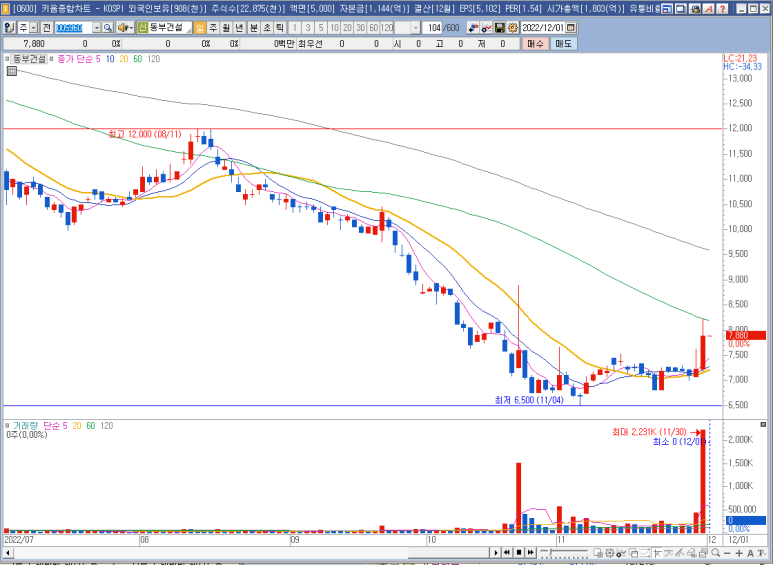
Task: Click the minus zoom out icon
Action: pos(727,553)
